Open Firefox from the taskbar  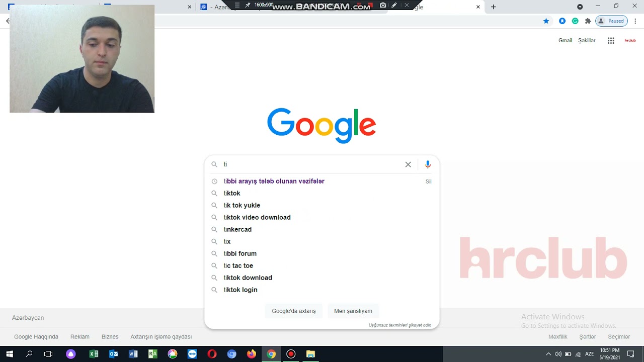[x=252, y=354]
